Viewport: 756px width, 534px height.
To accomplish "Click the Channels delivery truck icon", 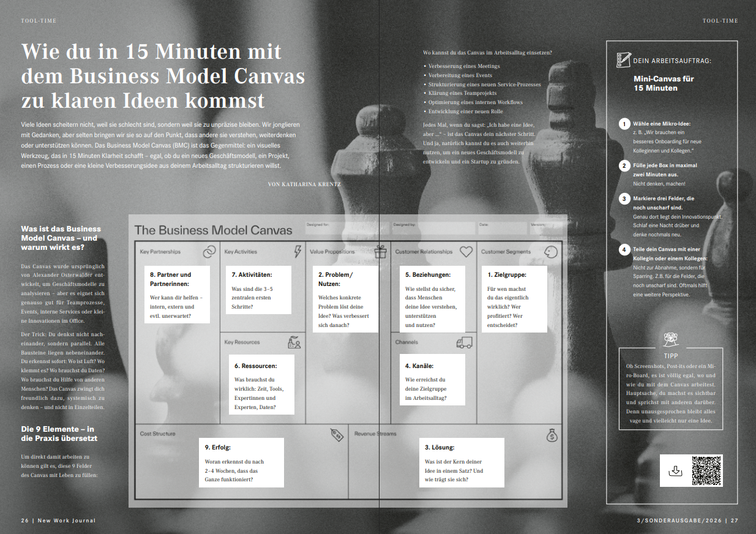I will point(465,342).
